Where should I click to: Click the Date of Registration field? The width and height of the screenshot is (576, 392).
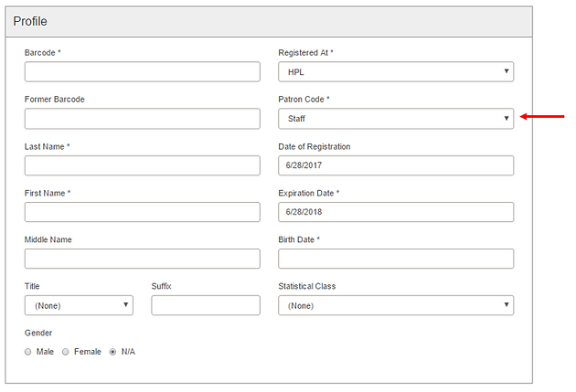coord(396,165)
